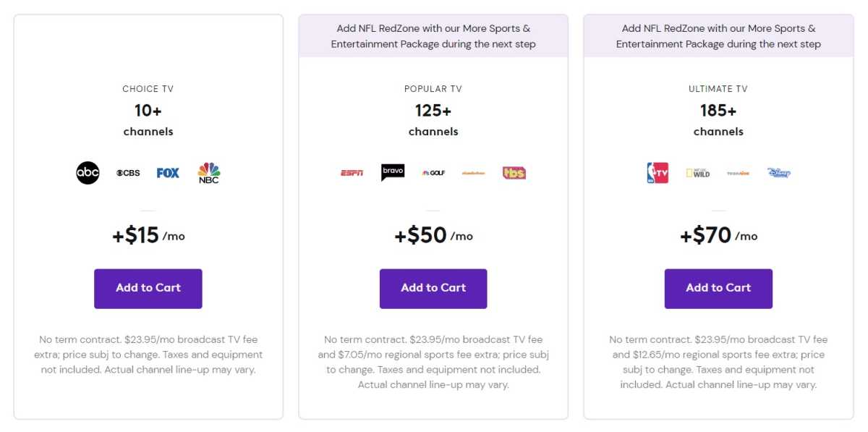Click the TBS channel logo
868x432 pixels.
pyautogui.click(x=514, y=172)
